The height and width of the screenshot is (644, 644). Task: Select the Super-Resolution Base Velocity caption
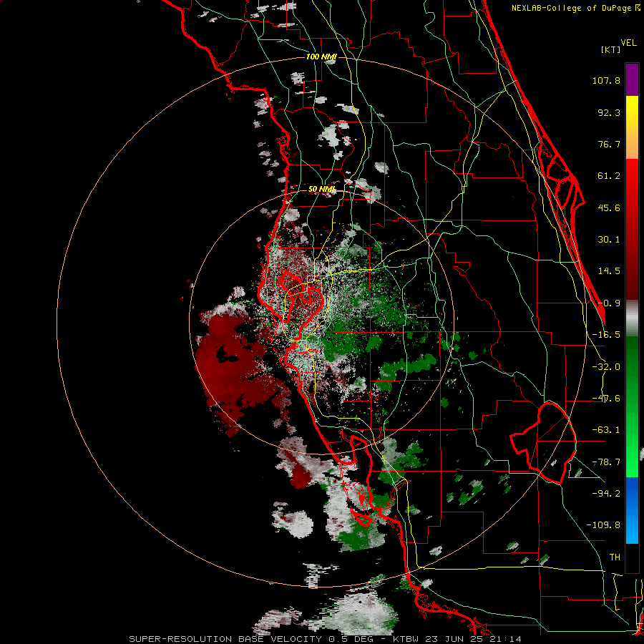tap(326, 639)
